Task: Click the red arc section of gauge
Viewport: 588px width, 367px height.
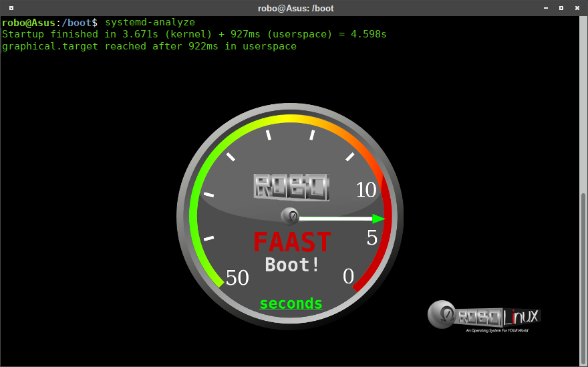Action: pos(387,247)
